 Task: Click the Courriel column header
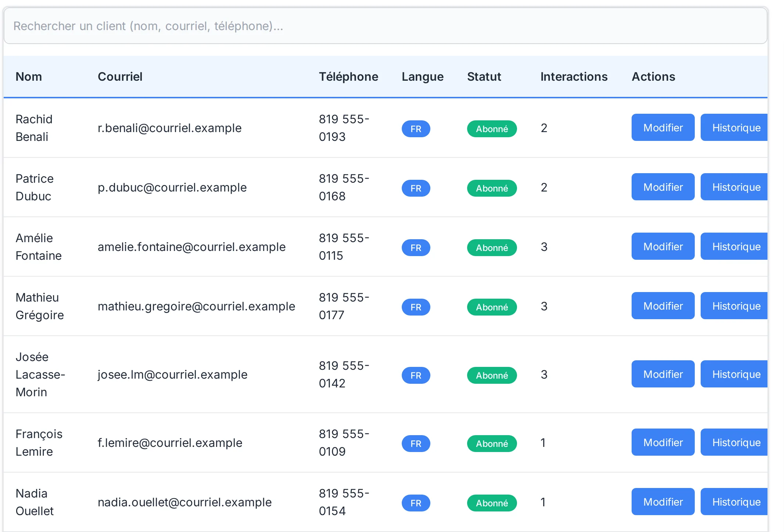pos(120,77)
